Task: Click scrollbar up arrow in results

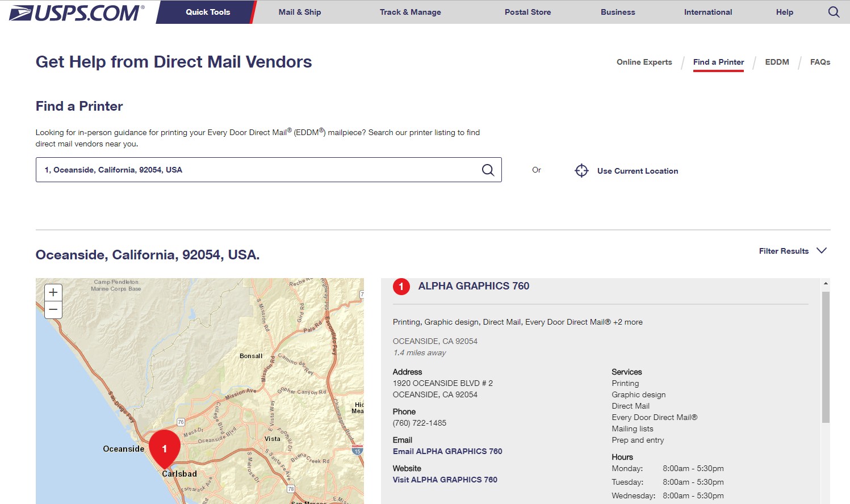Action: pyautogui.click(x=826, y=283)
